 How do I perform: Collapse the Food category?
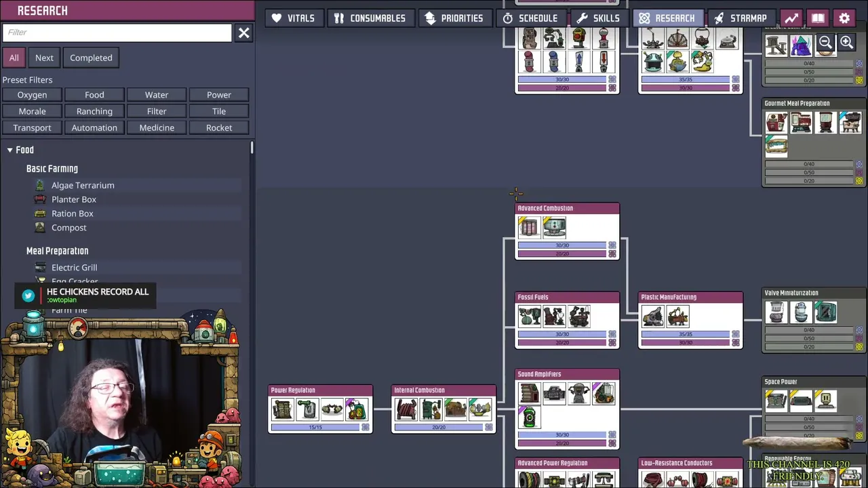coord(10,150)
